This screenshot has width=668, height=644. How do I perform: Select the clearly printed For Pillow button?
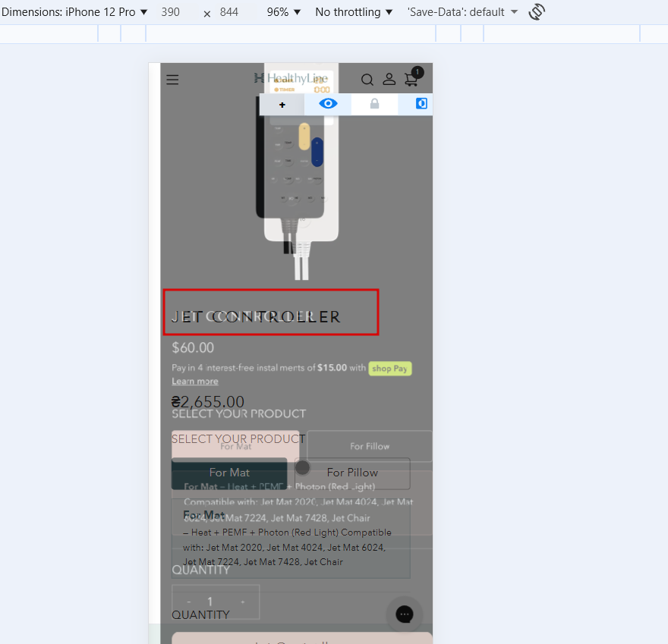point(352,473)
